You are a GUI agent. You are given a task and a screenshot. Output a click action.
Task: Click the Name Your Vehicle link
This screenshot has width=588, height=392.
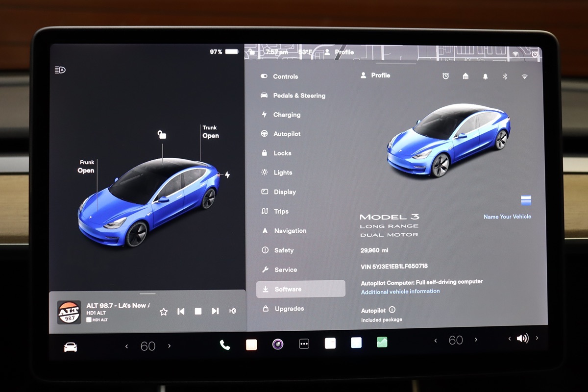click(x=507, y=217)
